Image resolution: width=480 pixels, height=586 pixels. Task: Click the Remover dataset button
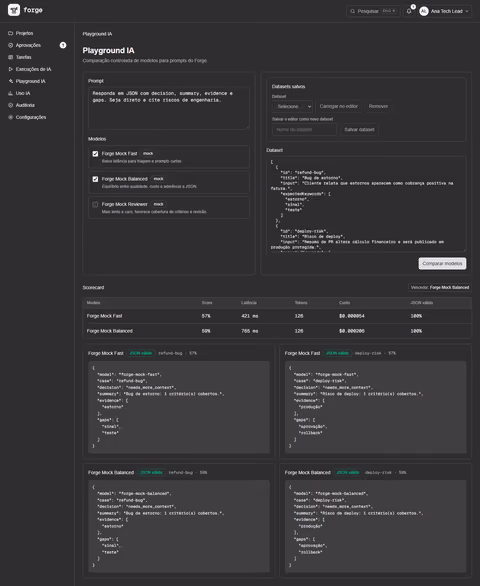coord(378,107)
